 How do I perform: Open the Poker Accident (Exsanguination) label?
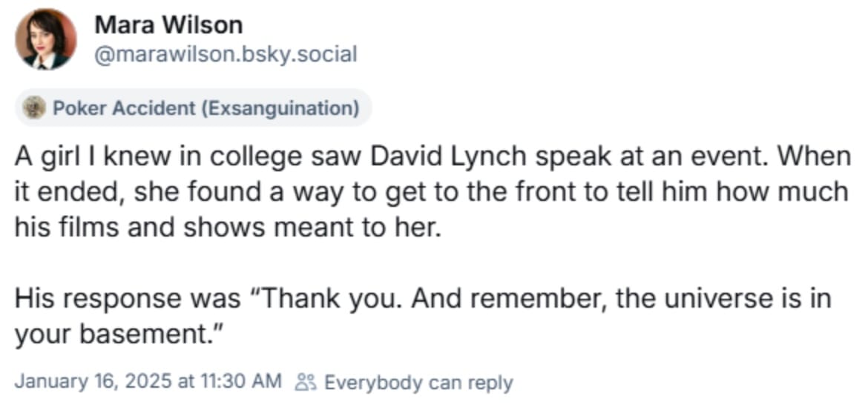coord(193,108)
